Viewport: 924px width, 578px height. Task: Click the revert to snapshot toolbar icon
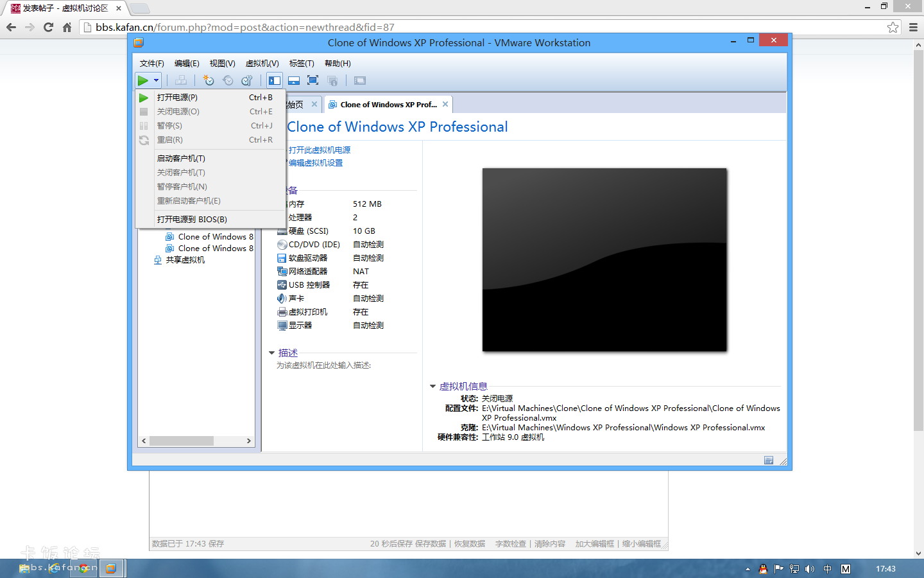(228, 80)
